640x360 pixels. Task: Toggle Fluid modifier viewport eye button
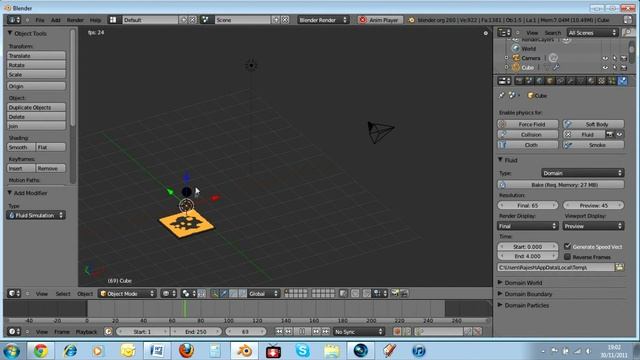click(619, 134)
